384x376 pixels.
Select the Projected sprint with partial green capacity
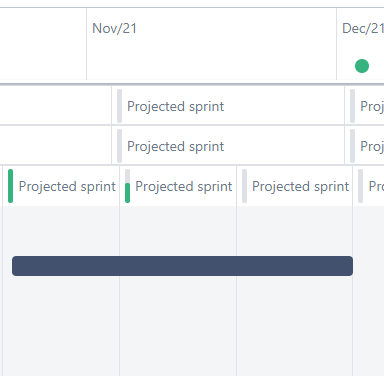click(x=184, y=187)
